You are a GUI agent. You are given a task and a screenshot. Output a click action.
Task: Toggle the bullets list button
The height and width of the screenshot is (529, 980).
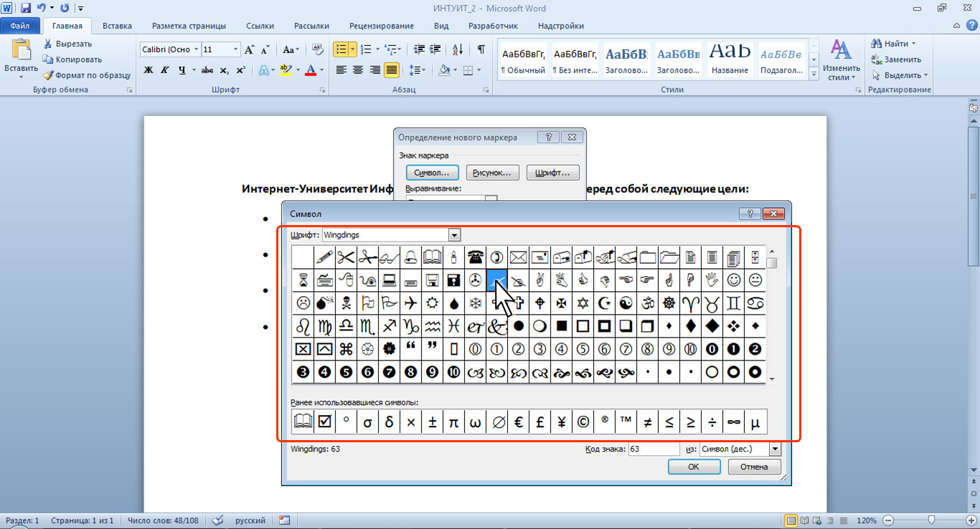(341, 49)
